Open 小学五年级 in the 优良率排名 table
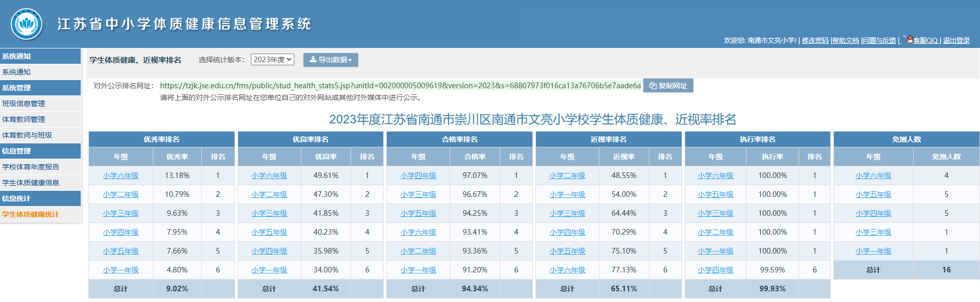This screenshot has width=980, height=302. (269, 232)
